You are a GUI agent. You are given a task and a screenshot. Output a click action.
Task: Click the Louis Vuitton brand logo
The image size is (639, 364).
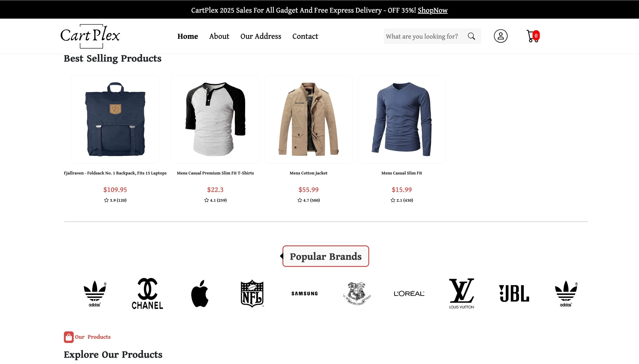tap(461, 294)
